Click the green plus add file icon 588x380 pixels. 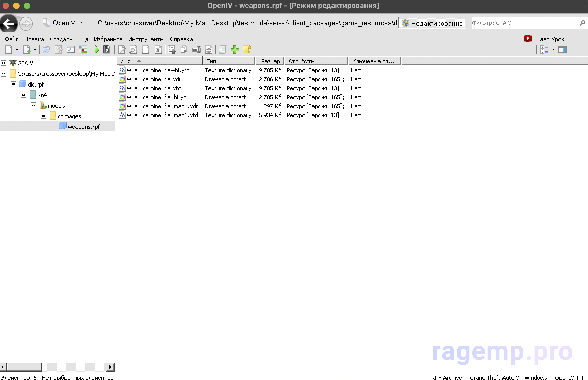[235, 50]
